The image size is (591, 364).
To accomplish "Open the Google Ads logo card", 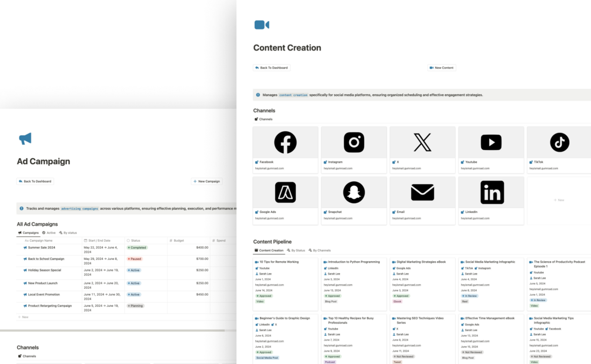I will 285,192.
